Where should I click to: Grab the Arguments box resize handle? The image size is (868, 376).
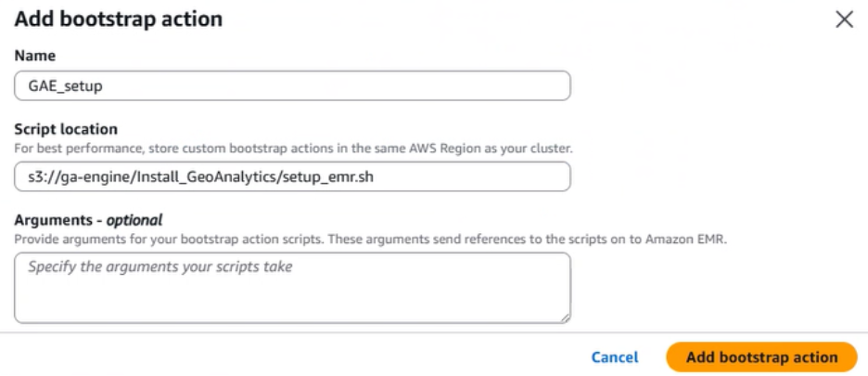(565, 318)
